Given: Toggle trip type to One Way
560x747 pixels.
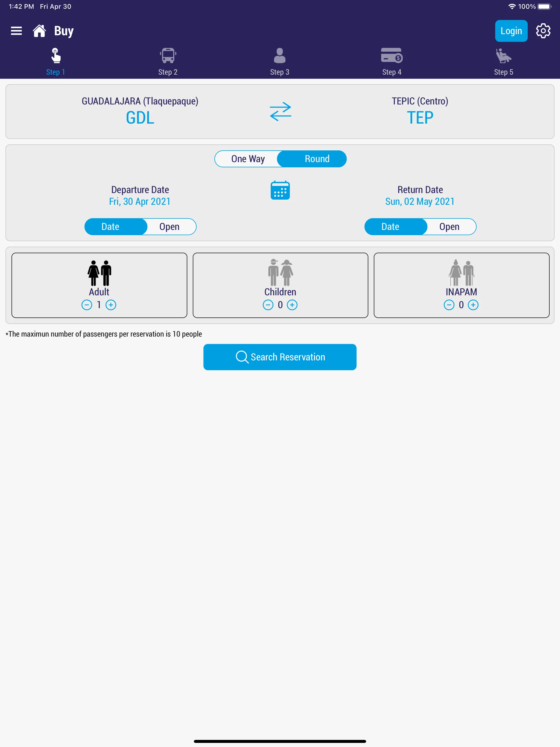Looking at the screenshot, I should [x=248, y=159].
